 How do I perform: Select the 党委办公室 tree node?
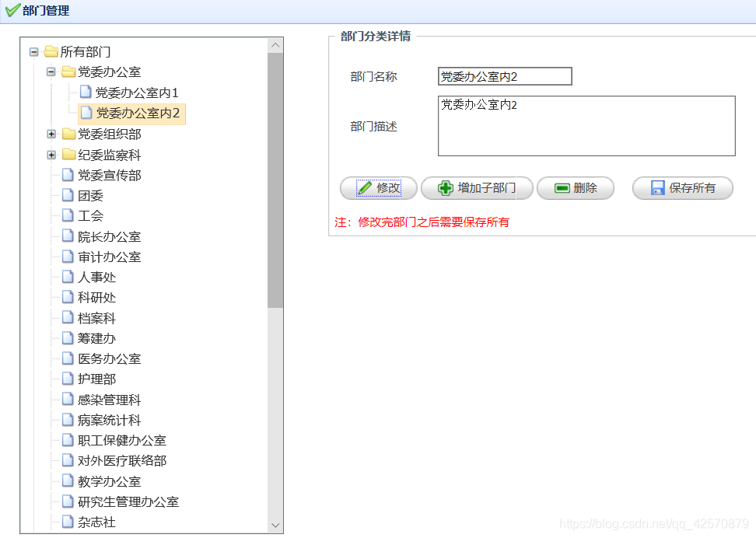click(110, 72)
